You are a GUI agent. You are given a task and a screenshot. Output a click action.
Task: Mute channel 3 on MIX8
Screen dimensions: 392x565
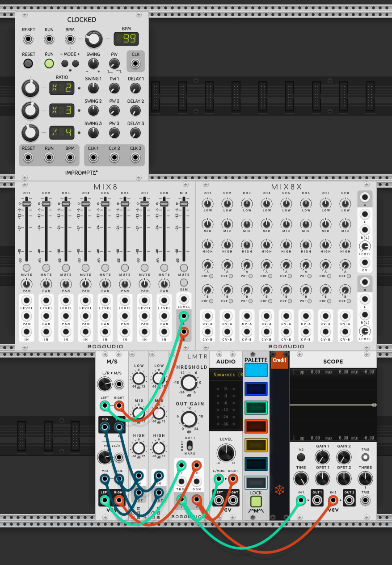coord(66,268)
